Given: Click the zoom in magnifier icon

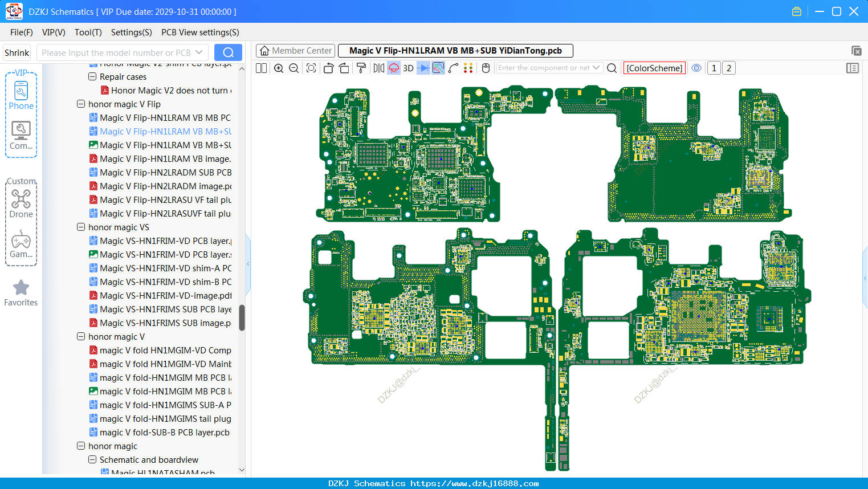Looking at the screenshot, I should 279,68.
